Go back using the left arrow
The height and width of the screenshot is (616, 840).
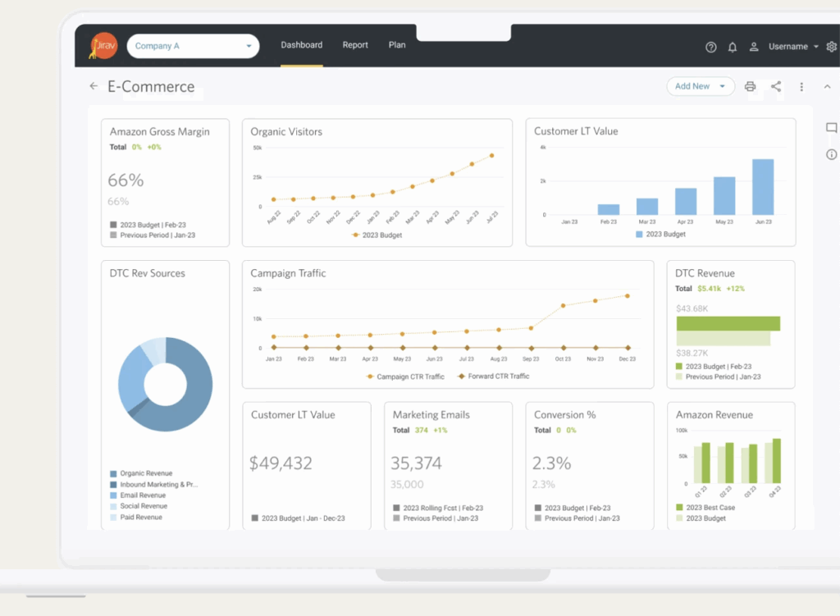pyautogui.click(x=94, y=86)
